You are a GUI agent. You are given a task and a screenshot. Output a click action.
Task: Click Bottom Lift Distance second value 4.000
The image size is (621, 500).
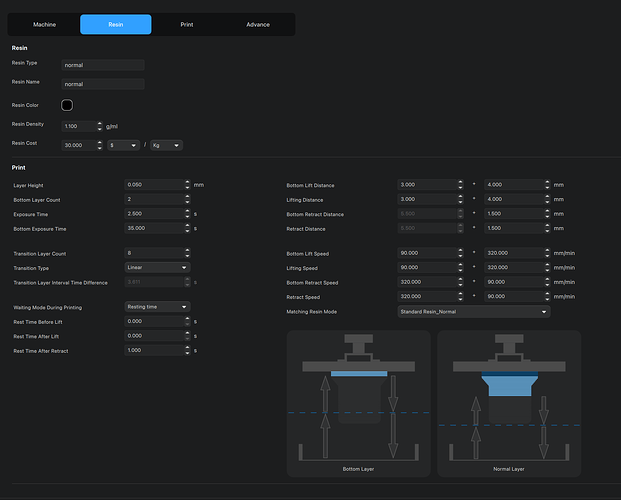pyautogui.click(x=514, y=185)
